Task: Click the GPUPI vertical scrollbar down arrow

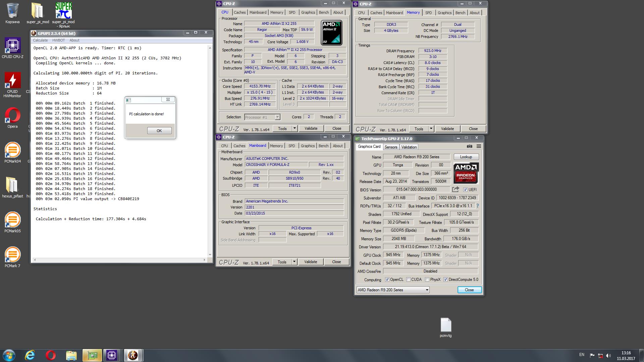Action: [210, 255]
